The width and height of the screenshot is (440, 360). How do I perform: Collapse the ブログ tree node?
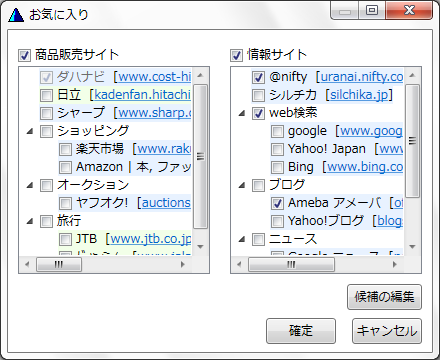[242, 185]
